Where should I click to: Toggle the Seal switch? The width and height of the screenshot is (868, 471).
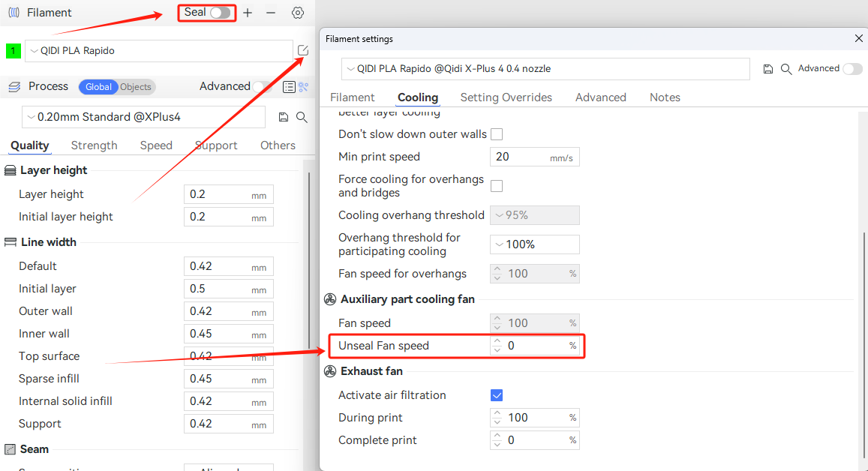click(x=220, y=13)
